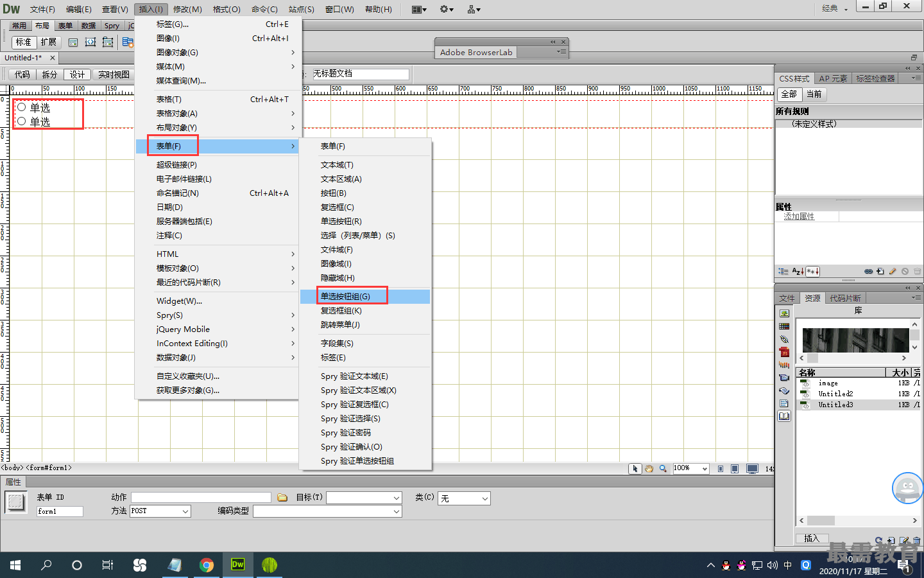Choose 文本域(T) from form submenu
This screenshot has height=578, width=924.
pos(365,165)
